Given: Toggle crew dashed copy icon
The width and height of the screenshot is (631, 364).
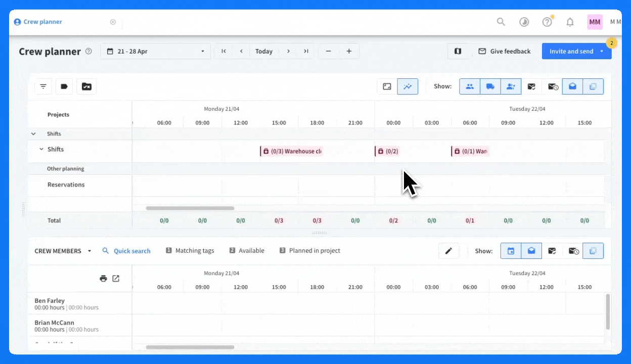Looking at the screenshot, I should [x=593, y=251].
